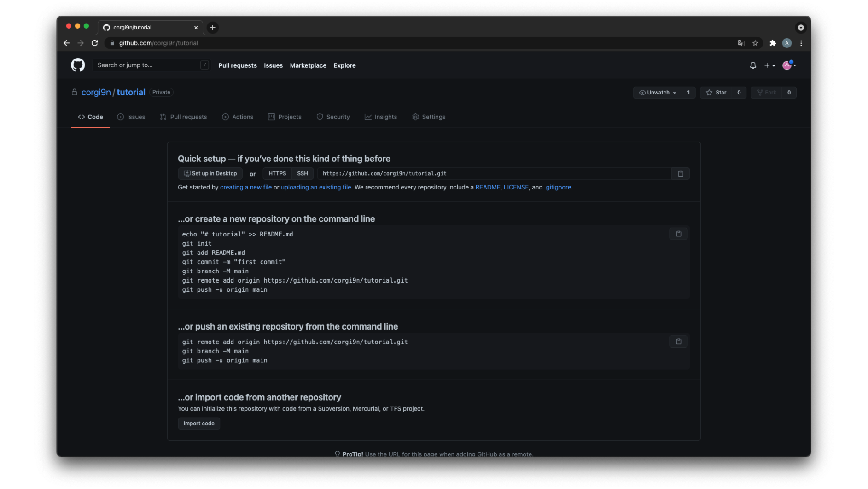
Task: Click the browser address bar URL
Action: click(x=158, y=43)
